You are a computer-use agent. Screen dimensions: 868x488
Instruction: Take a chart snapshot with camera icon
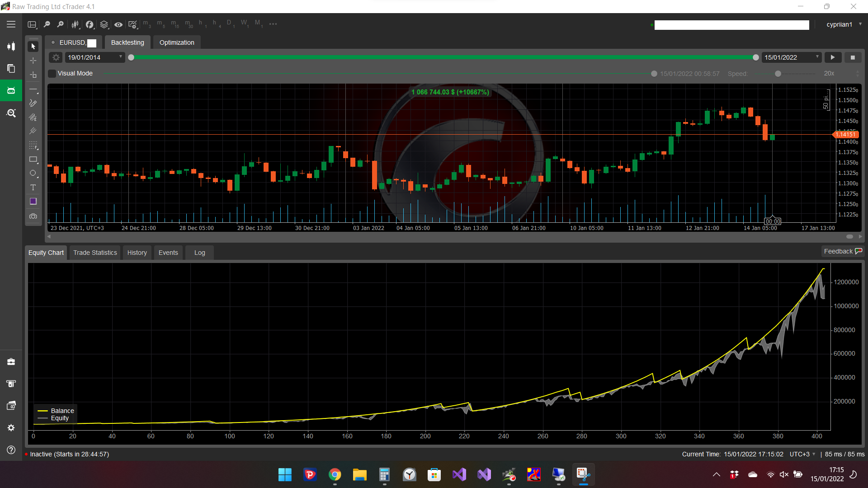pyautogui.click(x=33, y=216)
